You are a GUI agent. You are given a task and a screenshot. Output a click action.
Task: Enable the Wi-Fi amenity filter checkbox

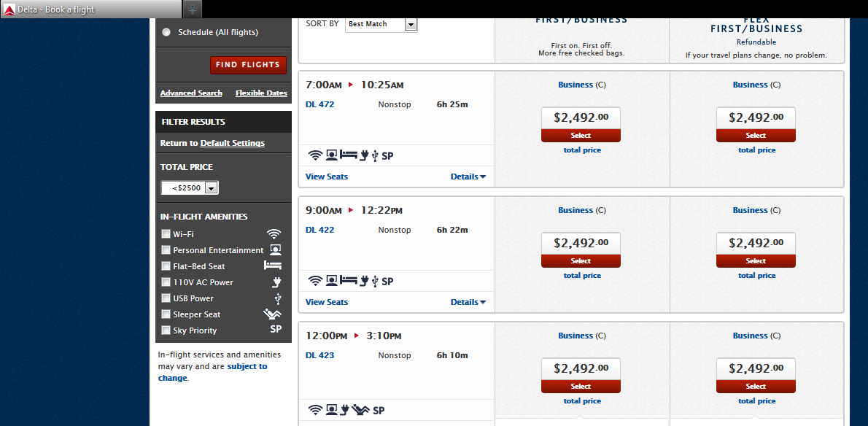pos(166,234)
